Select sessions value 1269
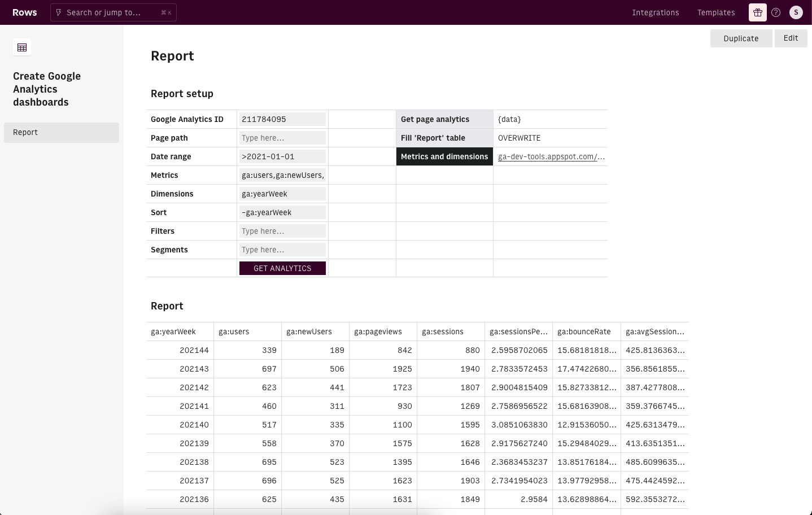This screenshot has width=812, height=515. 451,406
